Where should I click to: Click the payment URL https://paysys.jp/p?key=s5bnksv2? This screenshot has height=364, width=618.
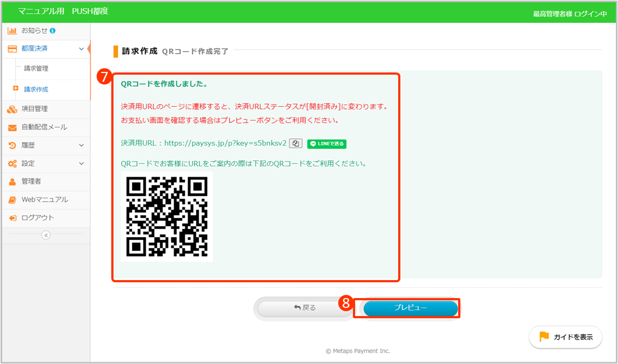pyautogui.click(x=225, y=143)
